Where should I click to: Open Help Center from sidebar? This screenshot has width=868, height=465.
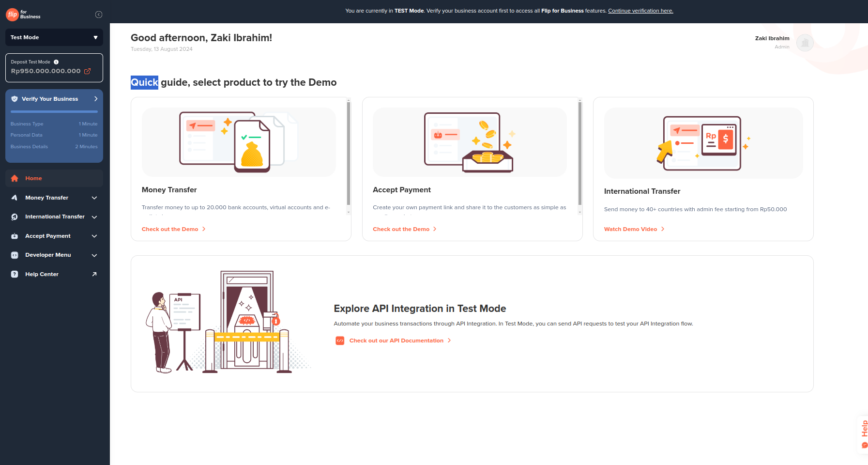coord(42,274)
